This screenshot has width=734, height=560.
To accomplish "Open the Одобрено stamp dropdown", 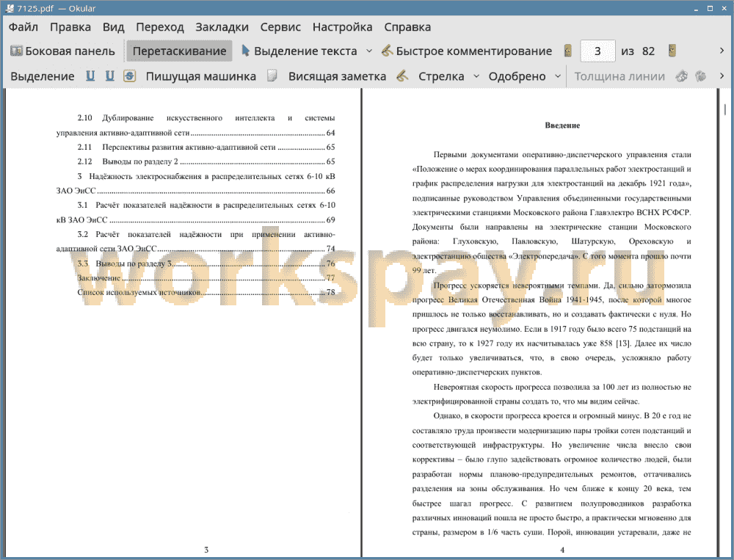I will click(x=558, y=76).
